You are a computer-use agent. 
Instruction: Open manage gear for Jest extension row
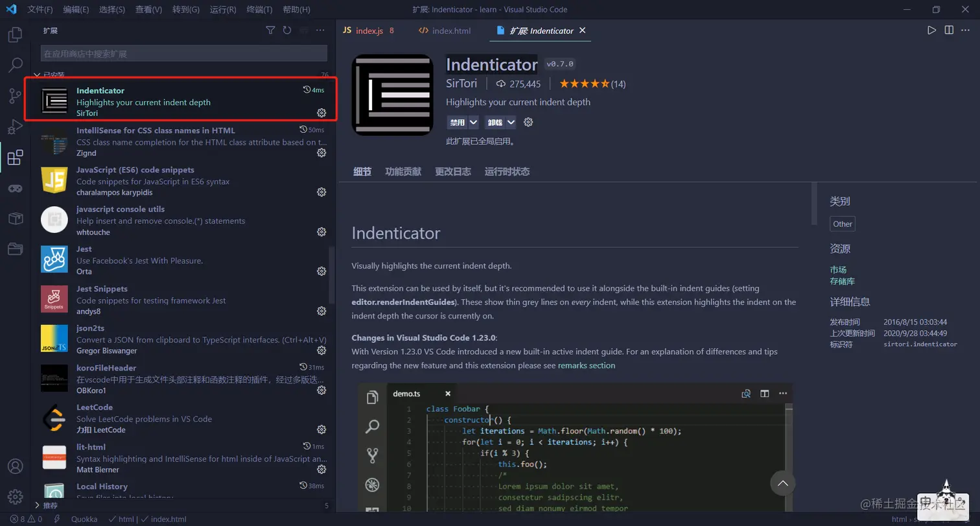[321, 271]
